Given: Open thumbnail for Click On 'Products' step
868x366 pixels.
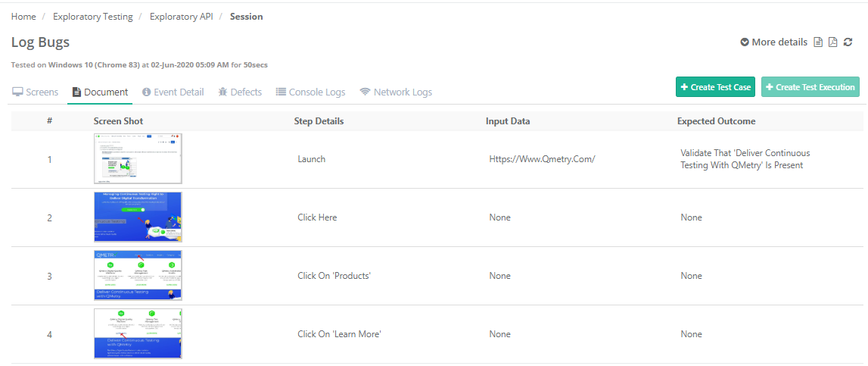Looking at the screenshot, I should coord(138,275).
